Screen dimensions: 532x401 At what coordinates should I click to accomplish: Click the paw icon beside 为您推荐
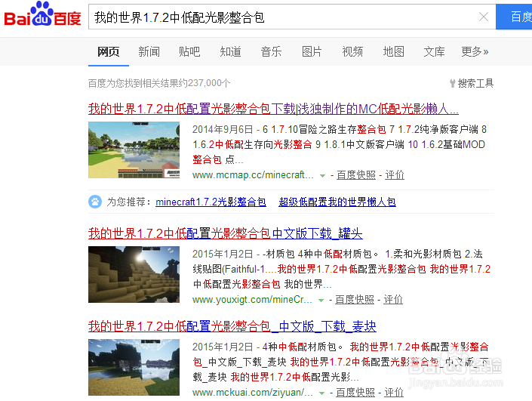pos(95,202)
